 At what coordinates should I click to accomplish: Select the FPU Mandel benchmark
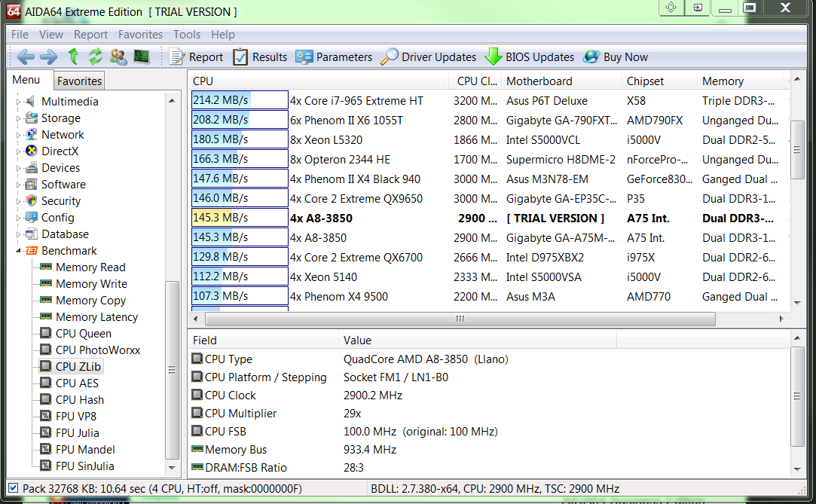pyautogui.click(x=85, y=450)
